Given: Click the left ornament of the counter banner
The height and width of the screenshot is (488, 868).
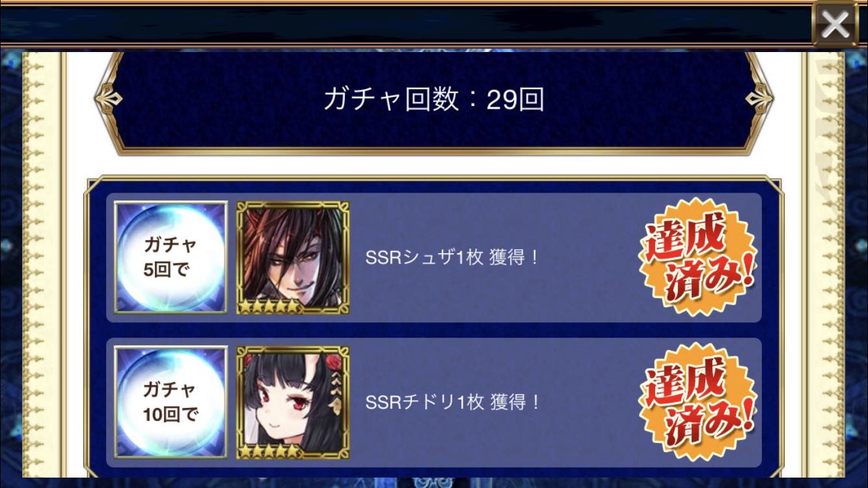Looking at the screenshot, I should tap(108, 100).
